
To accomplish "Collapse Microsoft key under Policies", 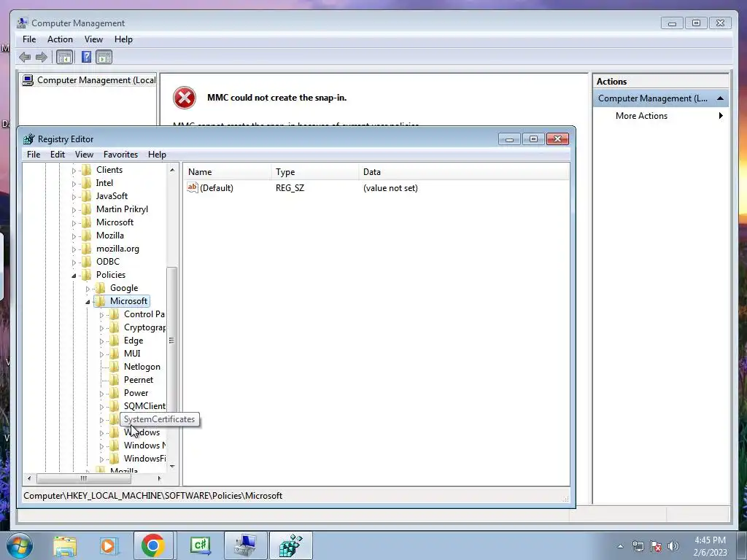I will coord(88,301).
